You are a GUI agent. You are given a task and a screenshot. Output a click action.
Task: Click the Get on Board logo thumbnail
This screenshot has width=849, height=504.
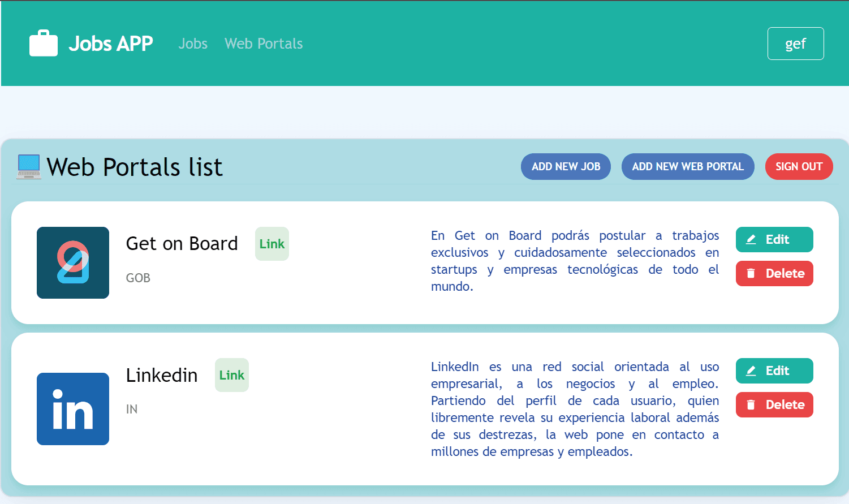(73, 262)
